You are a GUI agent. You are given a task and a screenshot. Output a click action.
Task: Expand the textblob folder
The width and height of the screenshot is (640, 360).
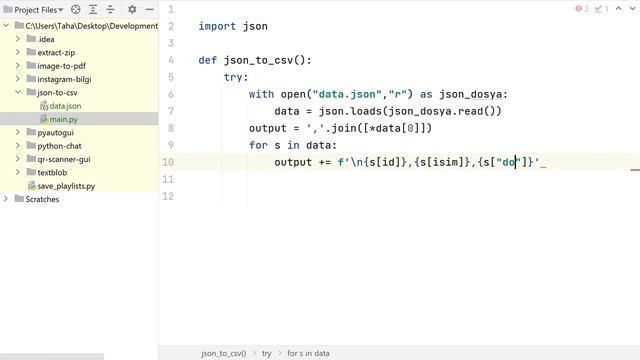pyautogui.click(x=18, y=172)
